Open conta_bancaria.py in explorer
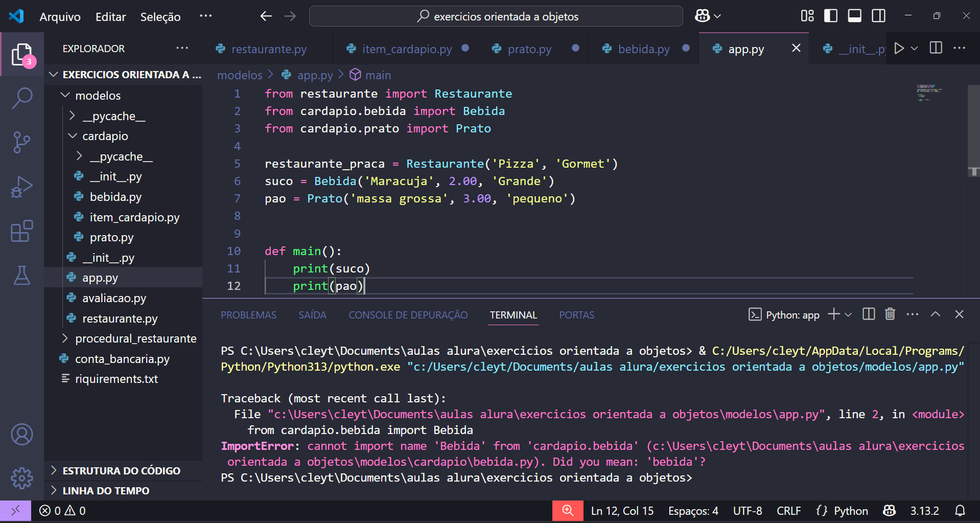Screen dimensions: 980x523 tap(123, 358)
